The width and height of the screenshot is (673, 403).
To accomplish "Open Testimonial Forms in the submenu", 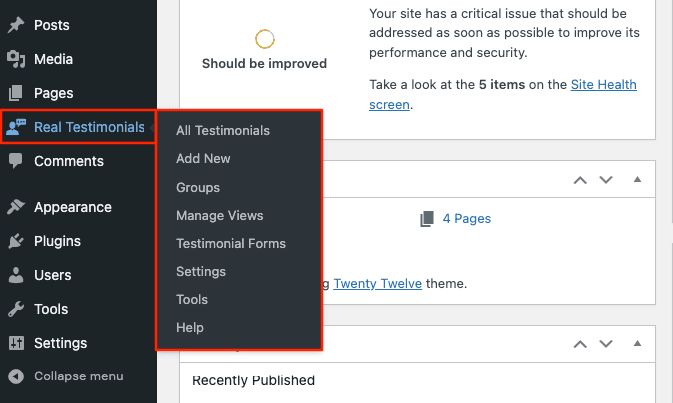I will (231, 243).
